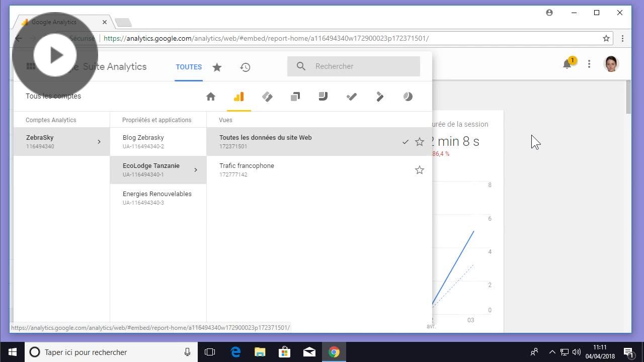Switch to Tag Manager product icon

267,97
